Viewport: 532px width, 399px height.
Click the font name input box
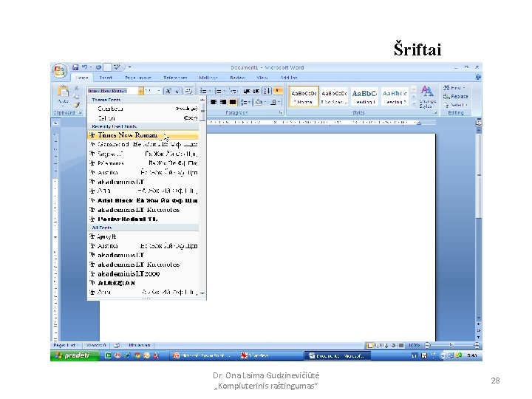[x=112, y=91]
